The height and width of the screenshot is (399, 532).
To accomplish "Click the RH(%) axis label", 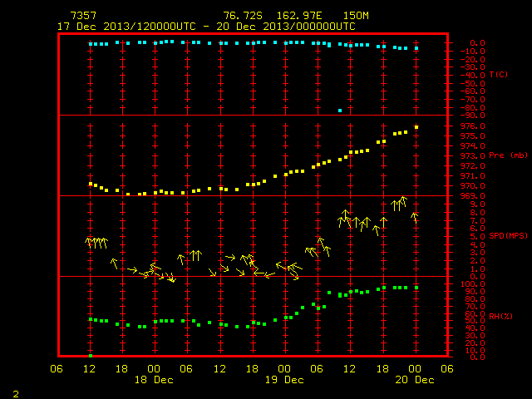I will click(500, 317).
